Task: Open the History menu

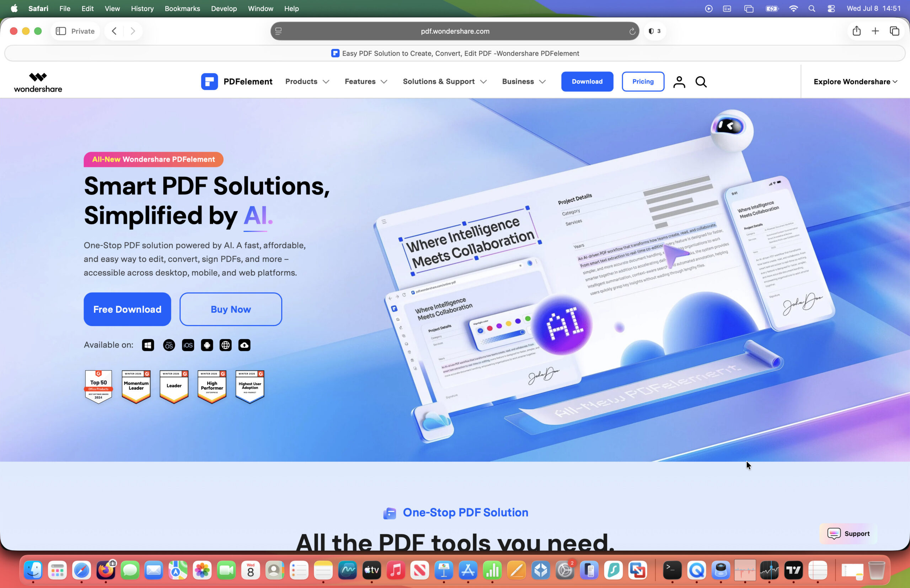Action: pos(142,9)
